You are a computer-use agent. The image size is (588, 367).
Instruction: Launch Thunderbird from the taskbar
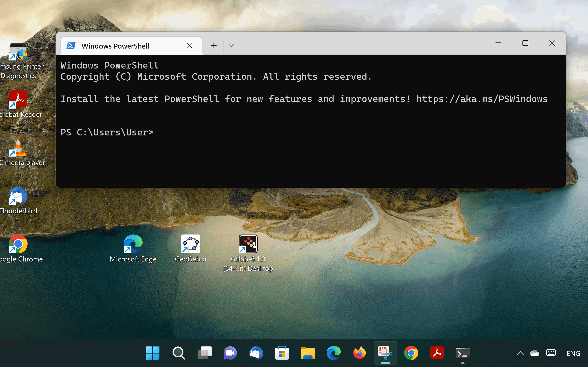tap(256, 353)
